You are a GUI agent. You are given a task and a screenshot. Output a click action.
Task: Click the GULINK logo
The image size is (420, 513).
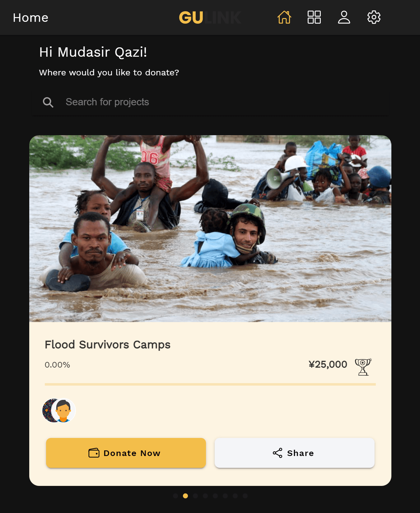[210, 18]
